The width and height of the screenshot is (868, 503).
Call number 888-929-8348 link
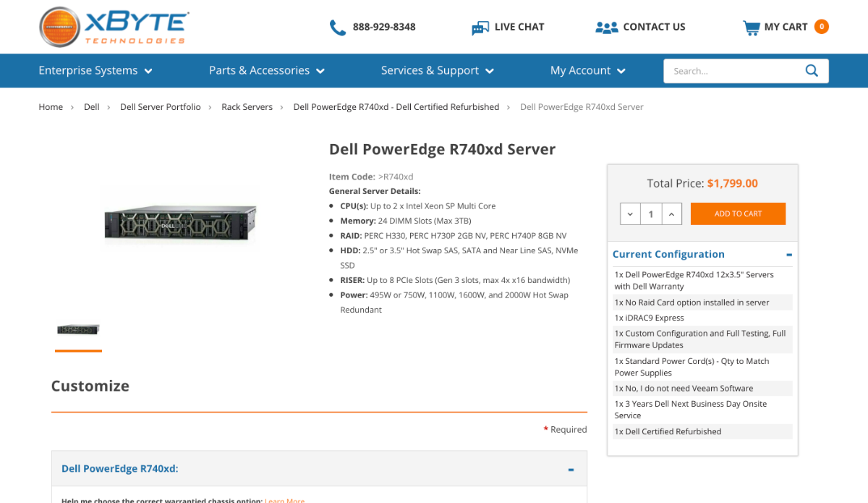[384, 27]
